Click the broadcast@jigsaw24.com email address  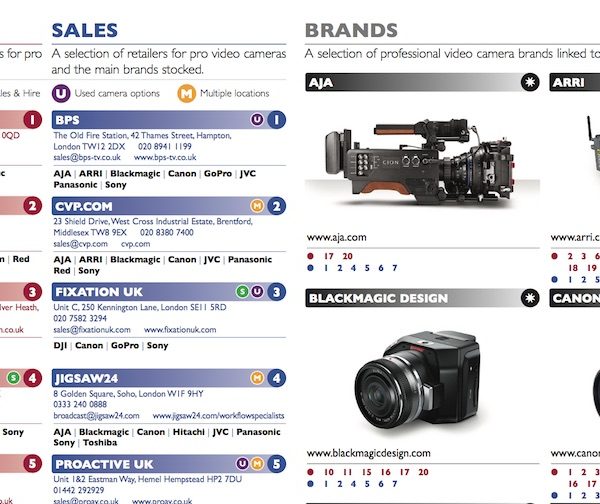pyautogui.click(x=96, y=416)
